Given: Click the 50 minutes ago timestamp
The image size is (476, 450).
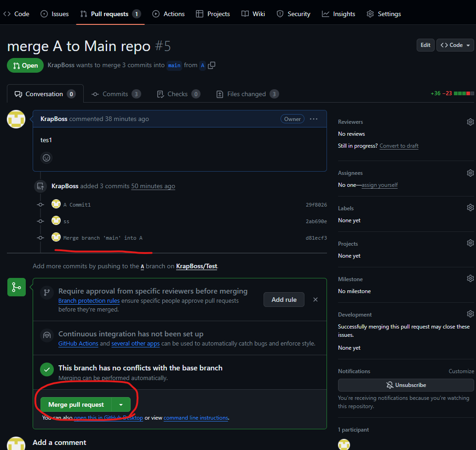Looking at the screenshot, I should pyautogui.click(x=153, y=186).
